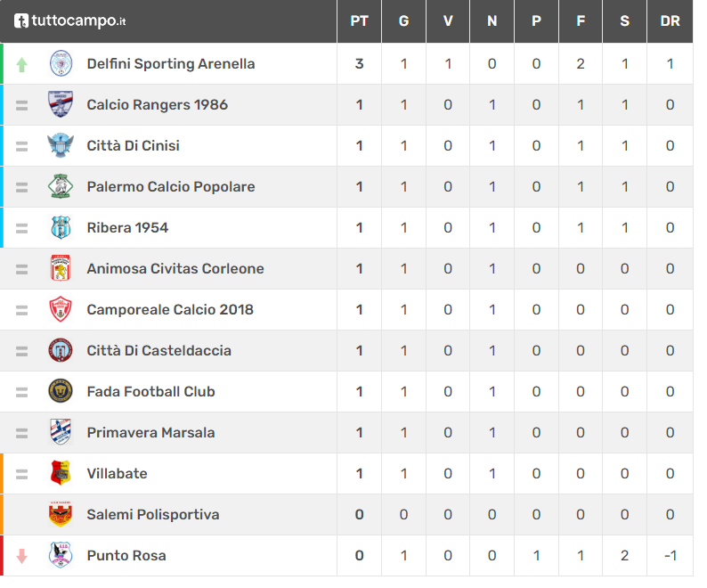
Task: Click Salemi Polisportiva orange crest
Action: (61, 514)
